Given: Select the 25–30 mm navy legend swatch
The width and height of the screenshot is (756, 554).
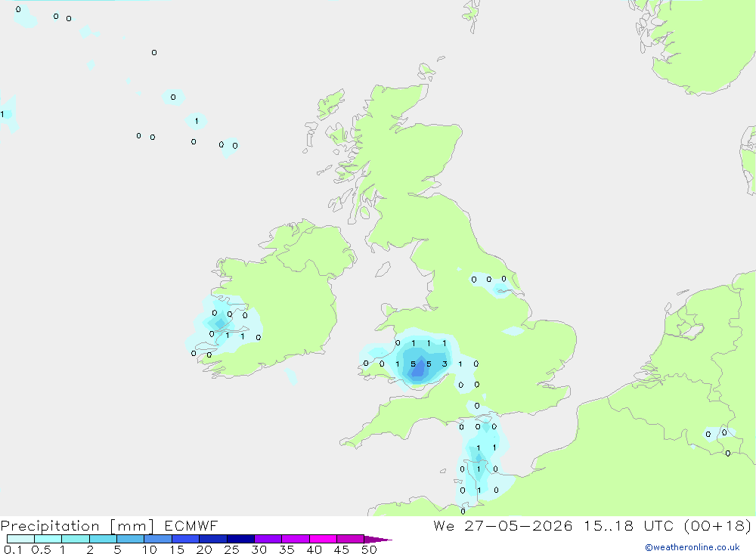Looking at the screenshot, I should coord(240,539).
